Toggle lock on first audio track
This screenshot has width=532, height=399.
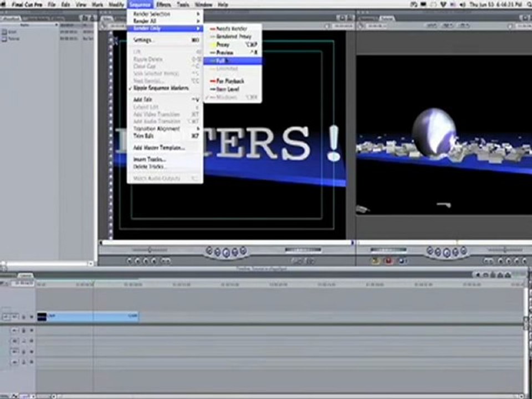[23, 330]
